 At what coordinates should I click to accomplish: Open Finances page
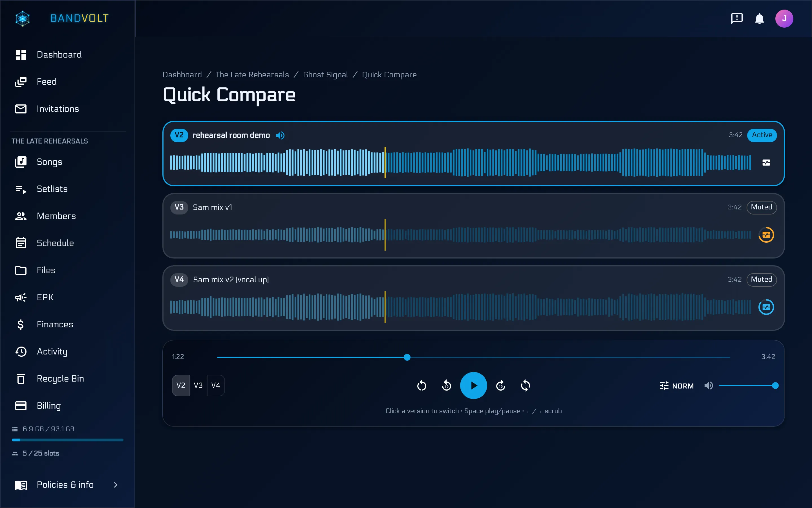pos(67,324)
